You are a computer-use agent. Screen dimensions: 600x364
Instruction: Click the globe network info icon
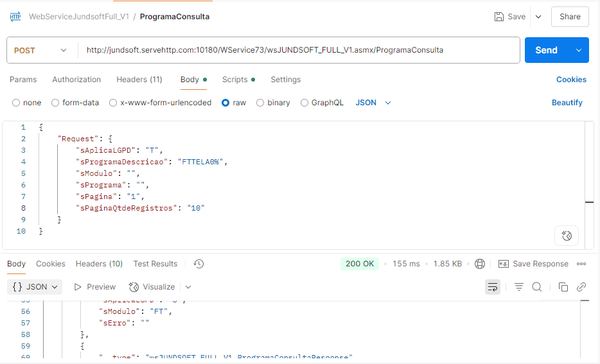pos(480,264)
